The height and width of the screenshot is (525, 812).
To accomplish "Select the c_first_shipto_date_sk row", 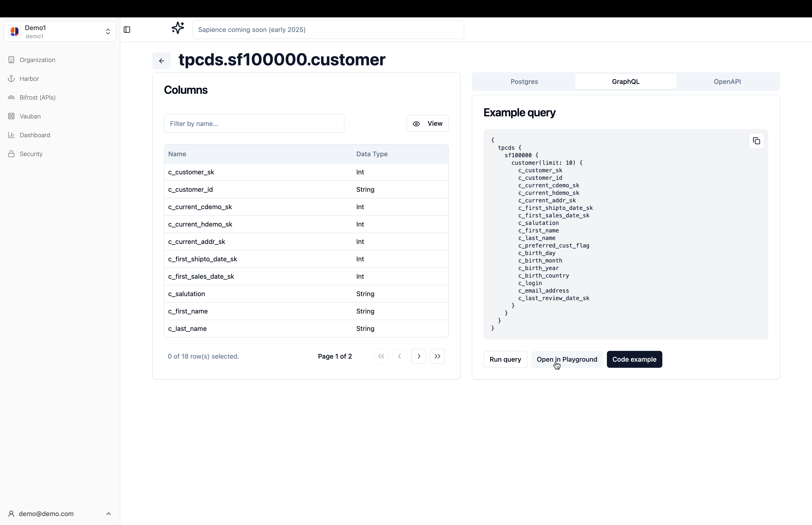I will tap(306, 259).
